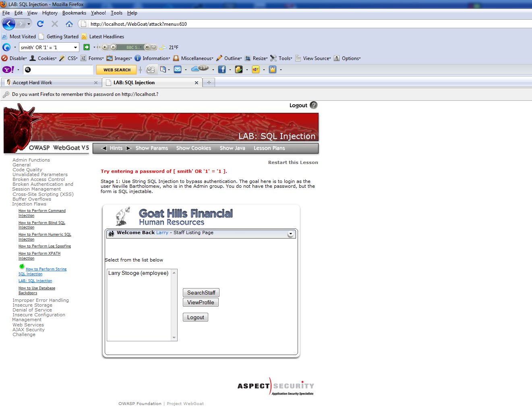Open the Yahoo! menu
Screen dimensions: 532x407
click(x=98, y=13)
